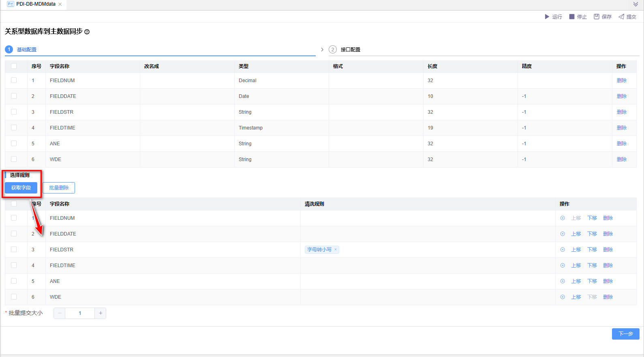Decrease batch commit size with minus
Screen dimensions: 644x357
60,313
